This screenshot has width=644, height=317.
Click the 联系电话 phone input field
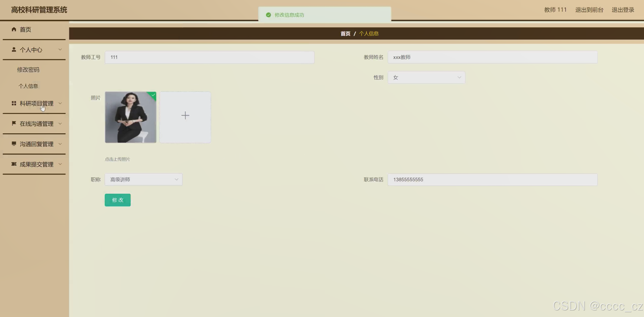click(x=492, y=180)
